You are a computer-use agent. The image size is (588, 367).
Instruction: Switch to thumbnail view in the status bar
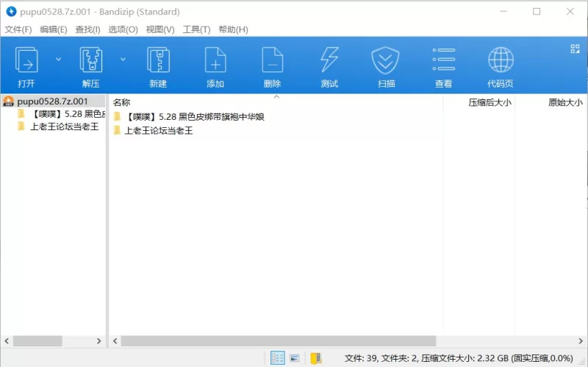(295, 358)
